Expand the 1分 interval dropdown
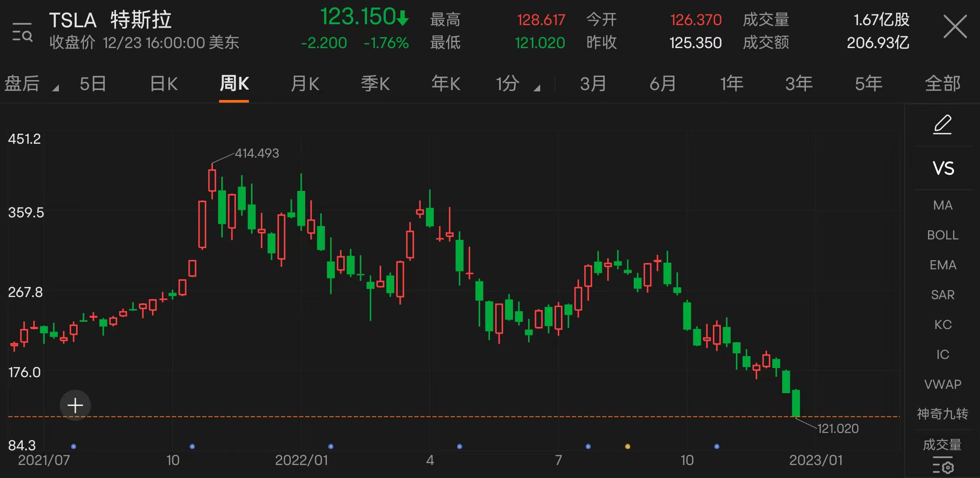Viewport: 980px width, 478px height. coord(537,88)
